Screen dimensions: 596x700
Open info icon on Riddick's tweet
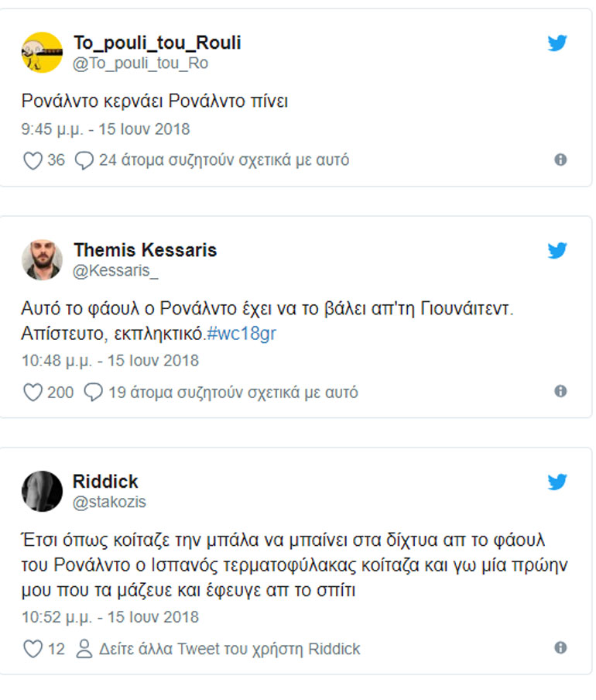tap(560, 647)
